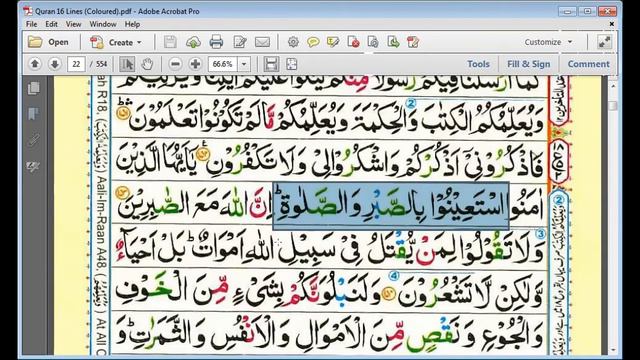Screen dimensions: 640x360
Task: Zoom out with the minus button
Action: pyautogui.click(x=175, y=64)
